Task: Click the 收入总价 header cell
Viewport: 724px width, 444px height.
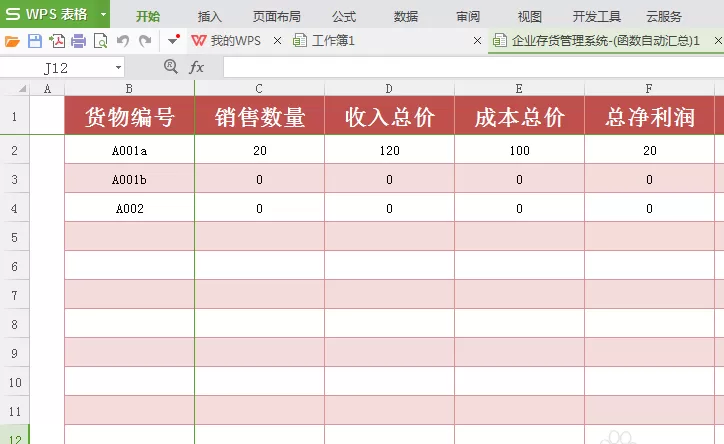Action: pos(389,116)
